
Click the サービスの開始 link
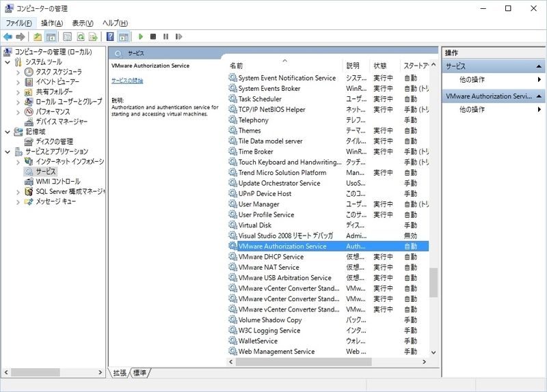[x=127, y=81]
